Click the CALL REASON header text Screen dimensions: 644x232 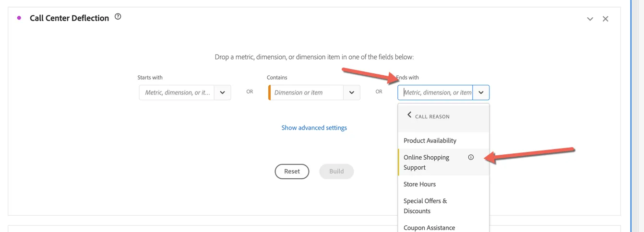pos(432,116)
